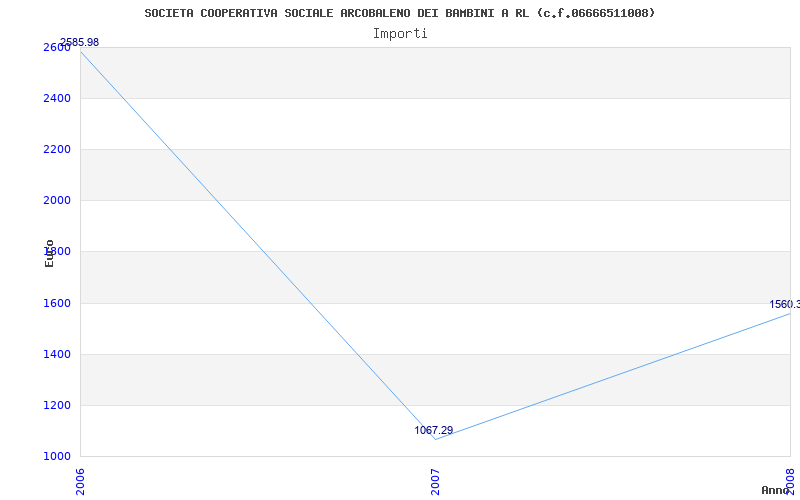Image resolution: width=800 pixels, height=500 pixels.
Task: Click the 2600 y-axis tick label
Action: pos(55,47)
